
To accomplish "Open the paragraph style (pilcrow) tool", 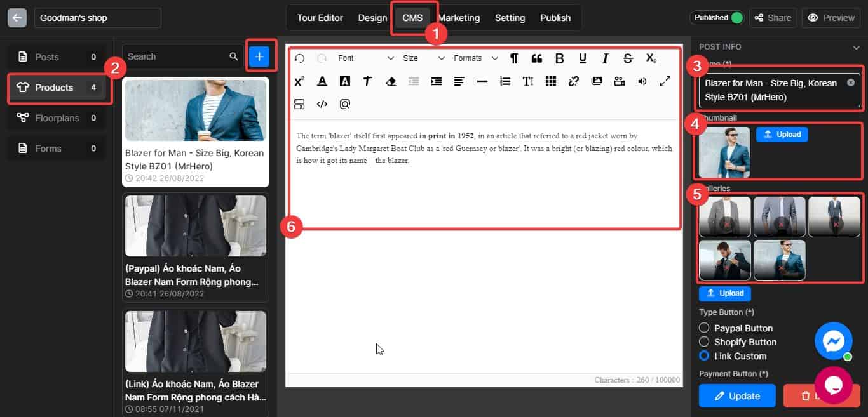I will click(x=514, y=58).
